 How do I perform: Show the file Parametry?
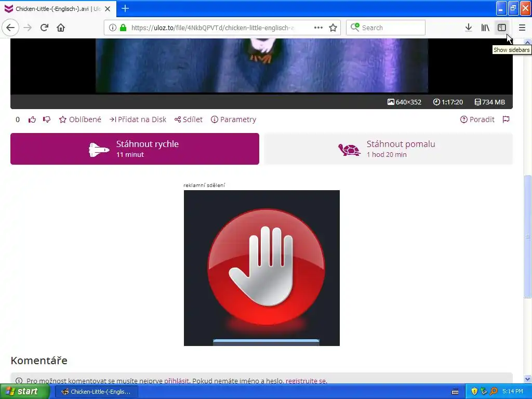pyautogui.click(x=233, y=119)
